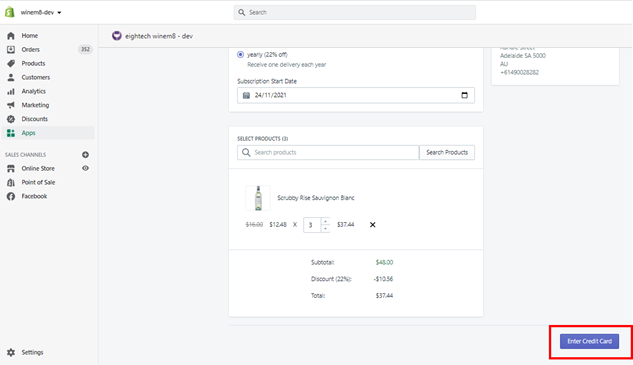Increase quantity with up arrow

click(x=325, y=221)
